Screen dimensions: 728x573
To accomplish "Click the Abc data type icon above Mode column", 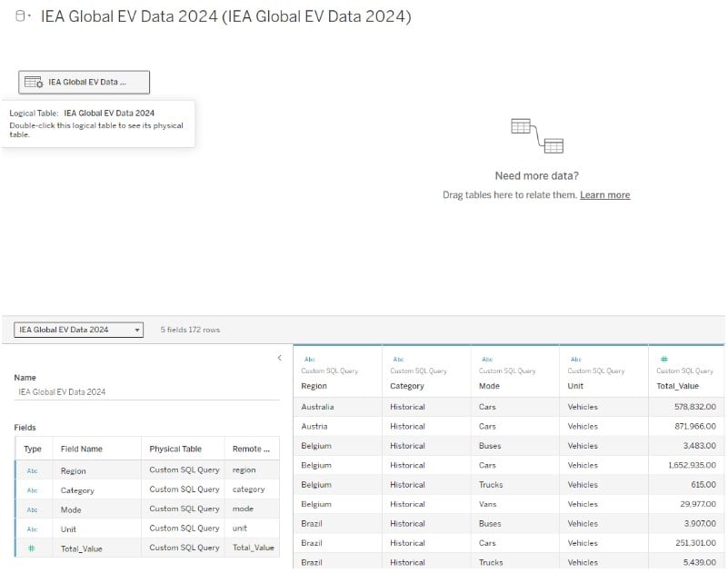I will [487, 360].
